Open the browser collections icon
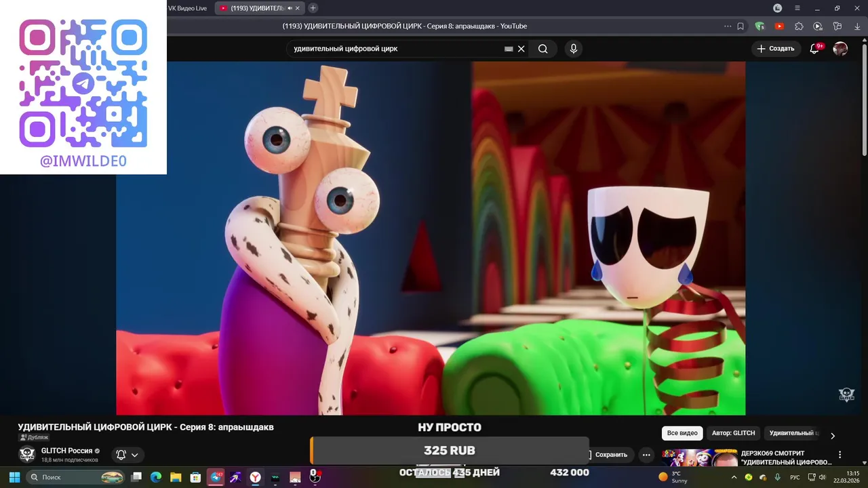The height and width of the screenshot is (488, 868). 837,26
